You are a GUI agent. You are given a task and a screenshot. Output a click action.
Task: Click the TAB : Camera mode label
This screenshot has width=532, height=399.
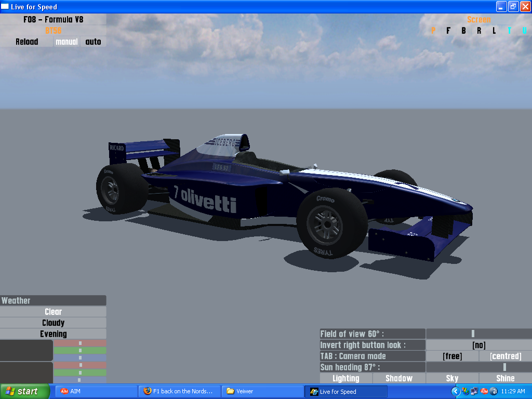tap(373, 356)
